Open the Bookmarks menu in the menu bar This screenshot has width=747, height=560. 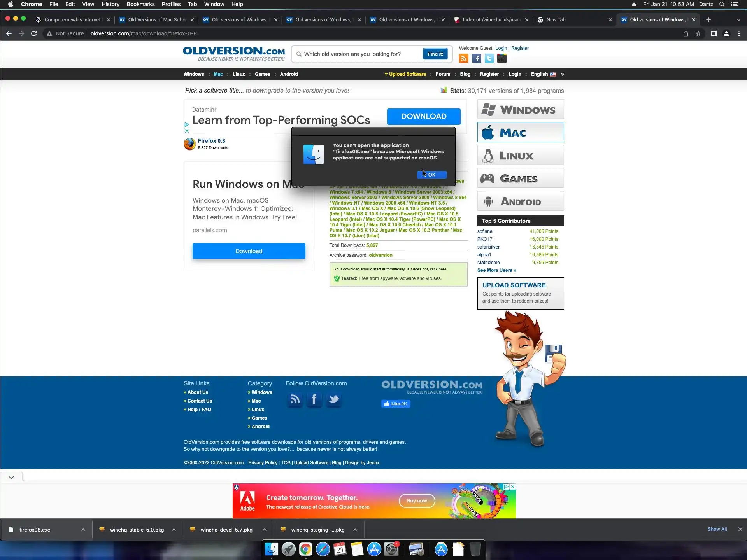pos(140,4)
